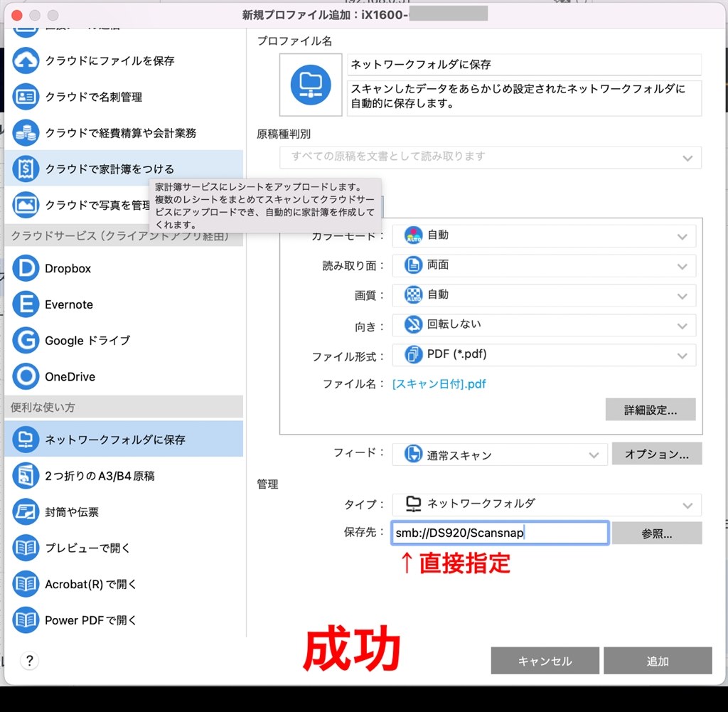
Task: Click the no-rotation orientation icon
Action: tap(413, 324)
